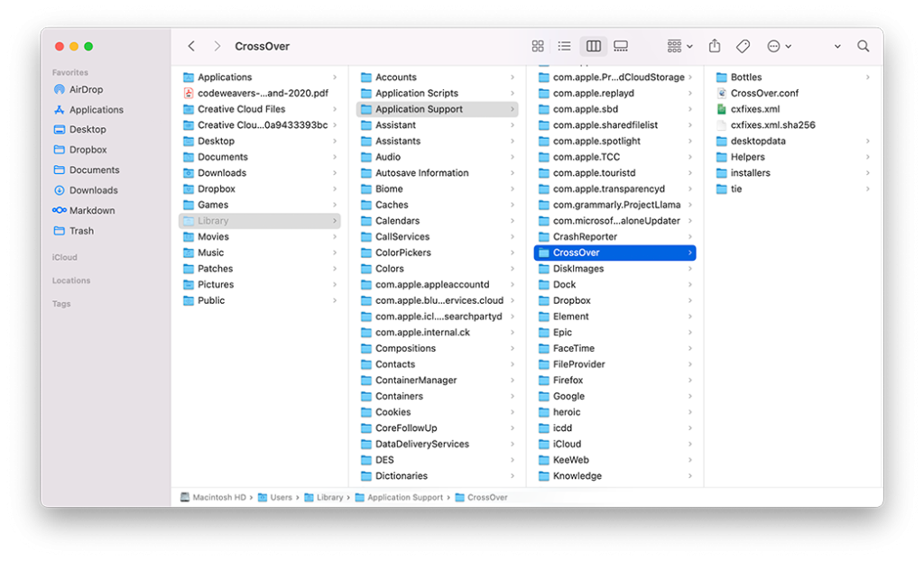The width and height of the screenshot is (924, 561).
Task: Go back with the back arrow
Action: tap(191, 46)
